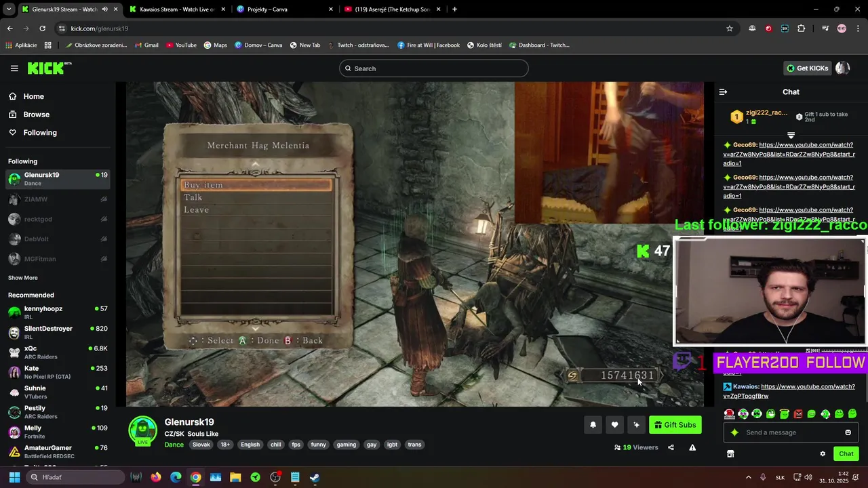Open the chat shop icon
Screen dimensions: 868x488
tap(730, 454)
